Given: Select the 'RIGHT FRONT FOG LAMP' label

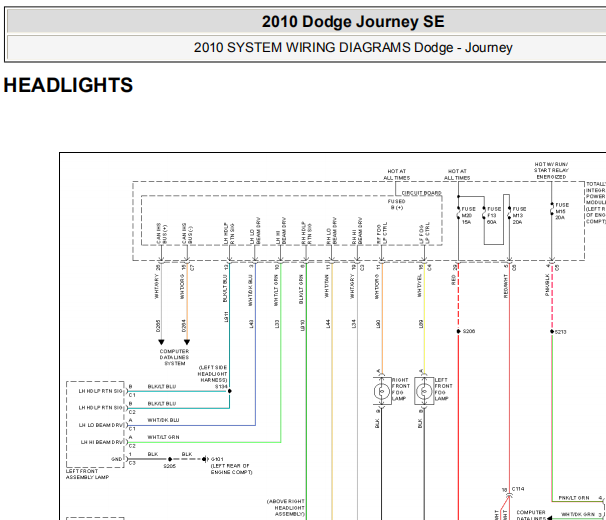Looking at the screenshot, I should point(401,389).
